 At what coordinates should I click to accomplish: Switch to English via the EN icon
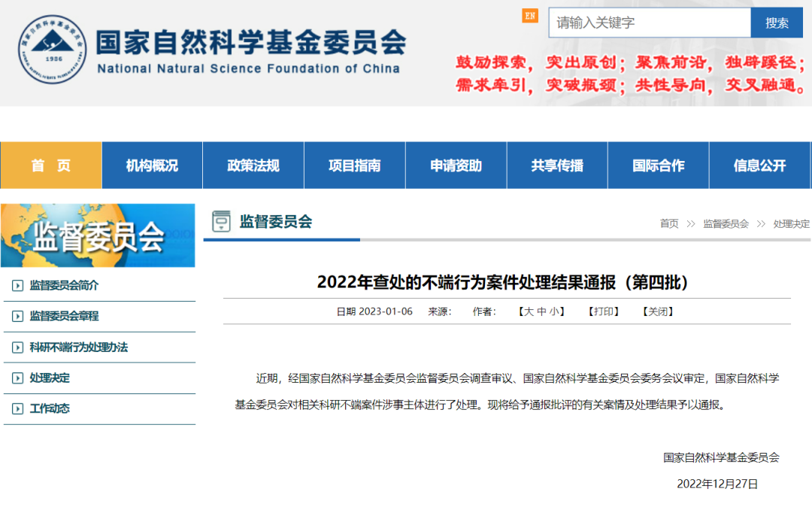coord(530,16)
